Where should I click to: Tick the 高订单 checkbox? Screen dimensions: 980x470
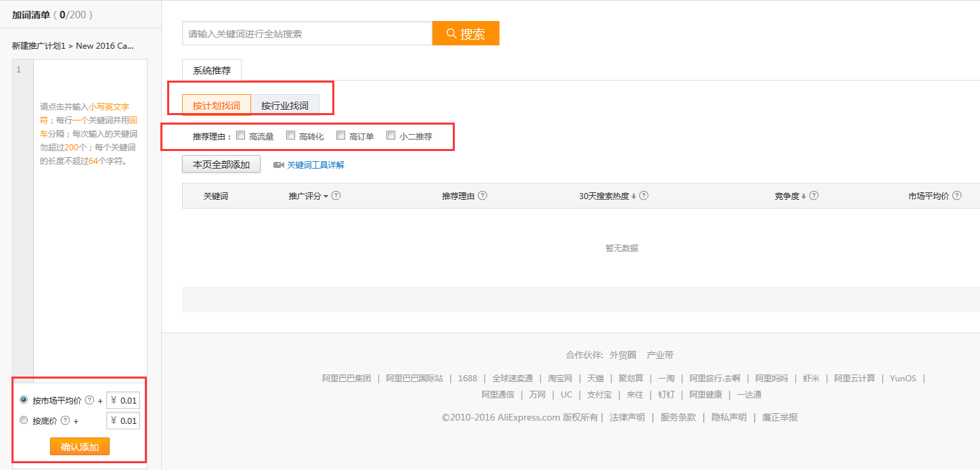341,135
